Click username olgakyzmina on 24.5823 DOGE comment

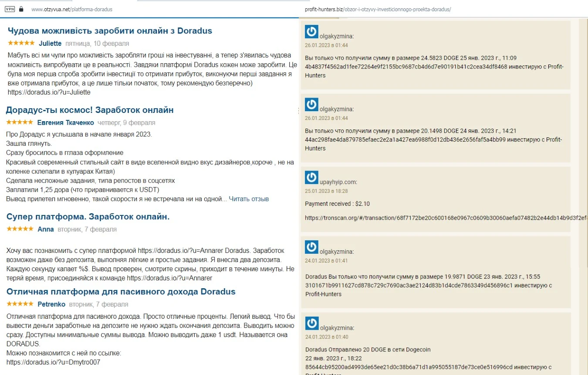[x=337, y=36]
